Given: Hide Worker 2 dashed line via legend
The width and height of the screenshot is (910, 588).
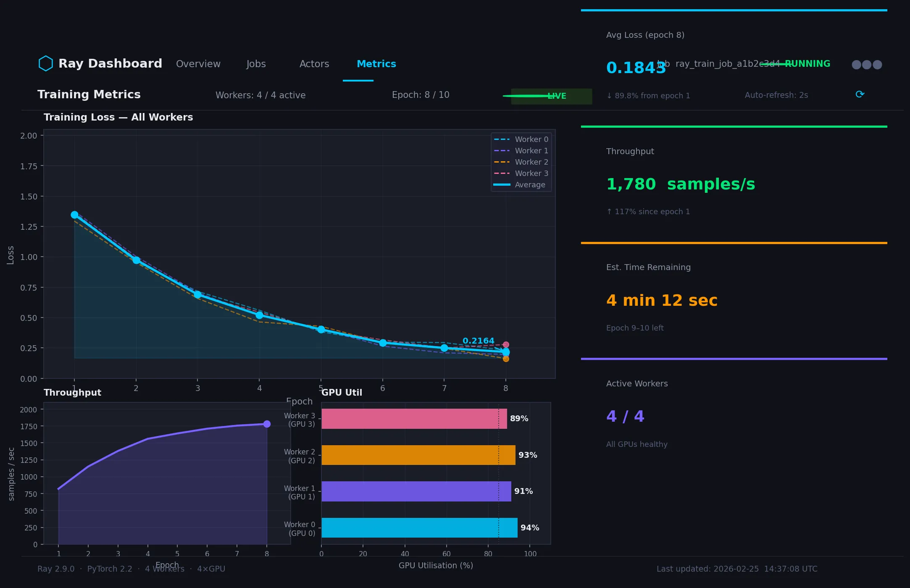Looking at the screenshot, I should pyautogui.click(x=521, y=162).
